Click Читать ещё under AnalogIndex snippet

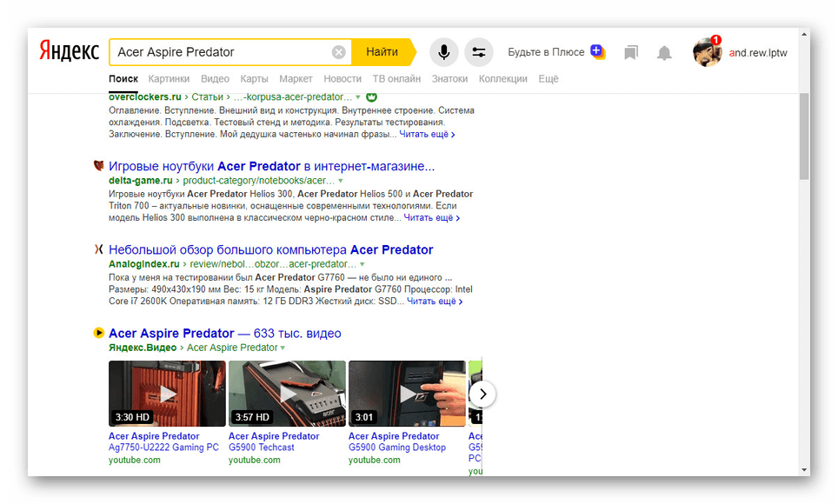coord(435,301)
